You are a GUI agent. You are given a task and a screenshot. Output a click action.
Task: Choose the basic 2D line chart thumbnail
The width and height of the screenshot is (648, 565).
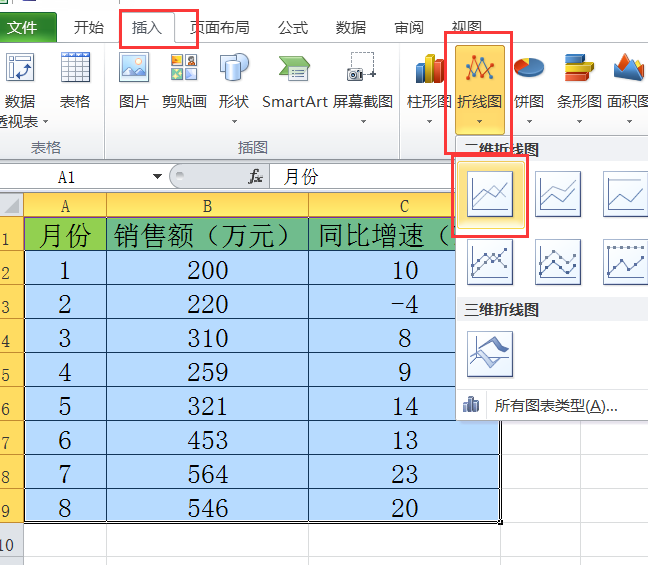[x=490, y=194]
